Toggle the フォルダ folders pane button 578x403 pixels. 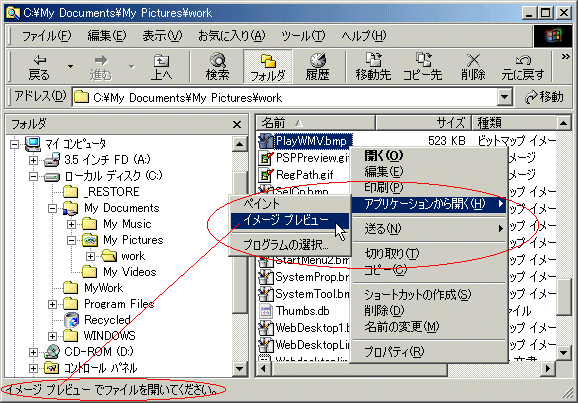(268, 67)
